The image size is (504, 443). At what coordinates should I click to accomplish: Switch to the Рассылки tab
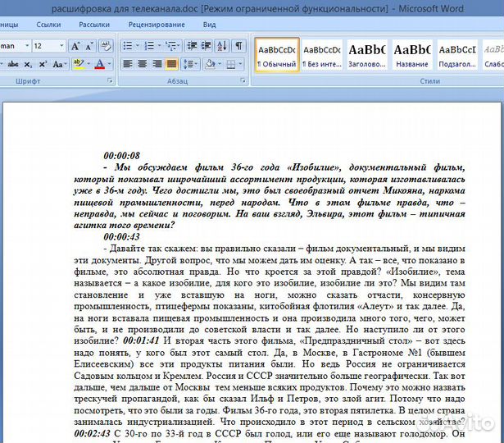(94, 25)
